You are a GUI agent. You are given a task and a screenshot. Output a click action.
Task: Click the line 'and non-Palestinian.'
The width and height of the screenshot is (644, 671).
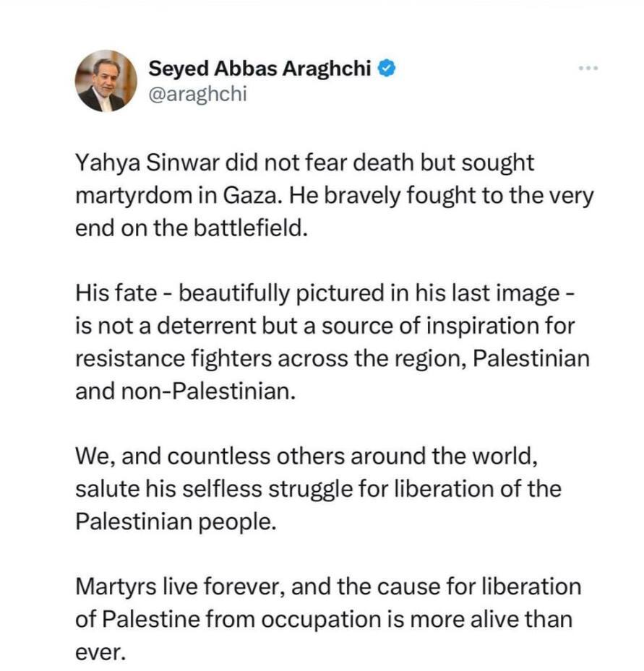pyautogui.click(x=186, y=391)
